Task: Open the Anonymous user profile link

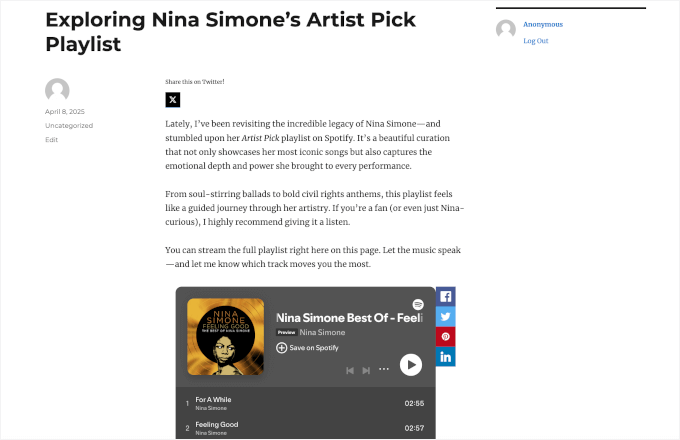Action: (x=543, y=24)
